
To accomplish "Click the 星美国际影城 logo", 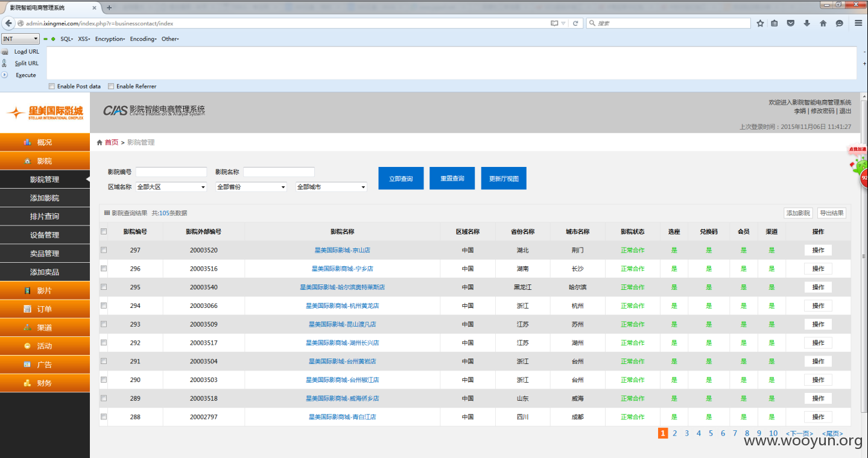I will (45, 113).
